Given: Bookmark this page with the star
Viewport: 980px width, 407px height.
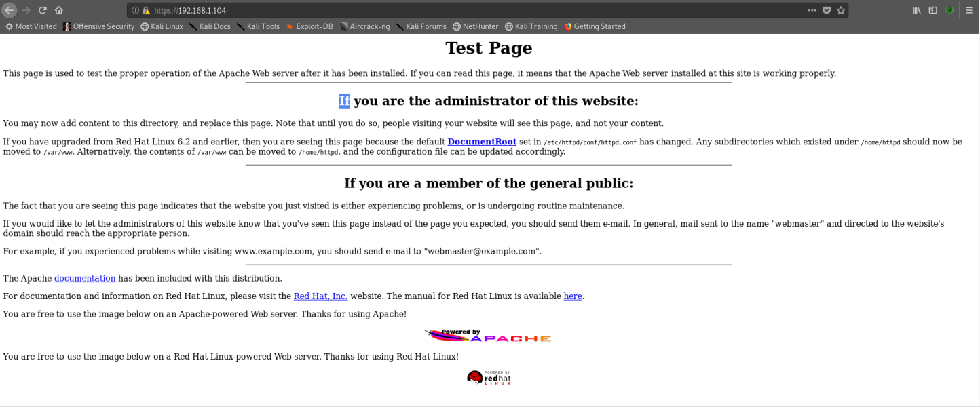Looking at the screenshot, I should click(x=840, y=10).
